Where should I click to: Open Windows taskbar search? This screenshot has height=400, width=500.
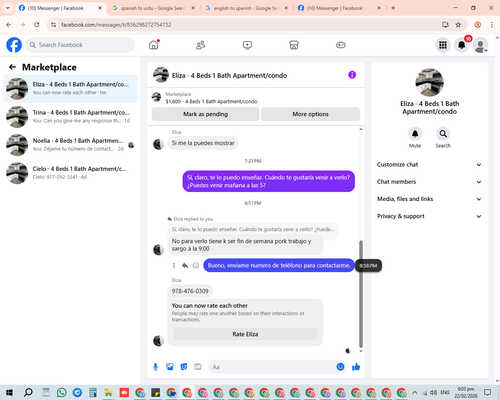coord(28,393)
